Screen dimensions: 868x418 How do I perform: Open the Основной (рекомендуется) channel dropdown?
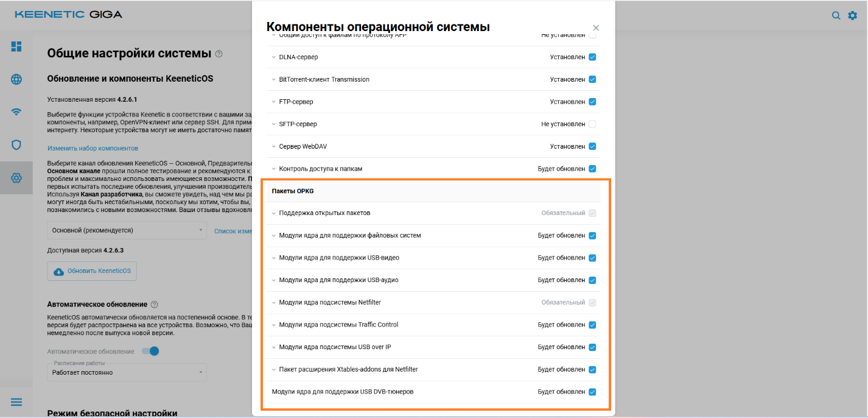point(127,230)
